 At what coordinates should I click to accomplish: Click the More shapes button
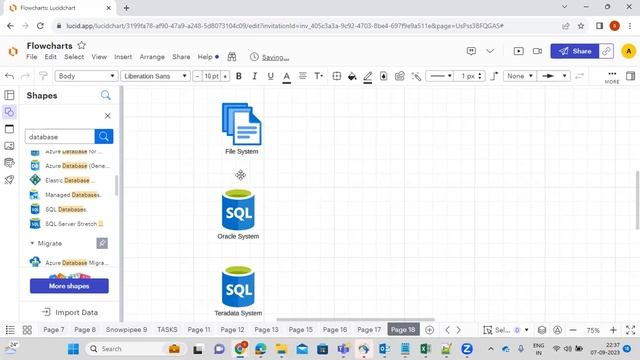[69, 286]
